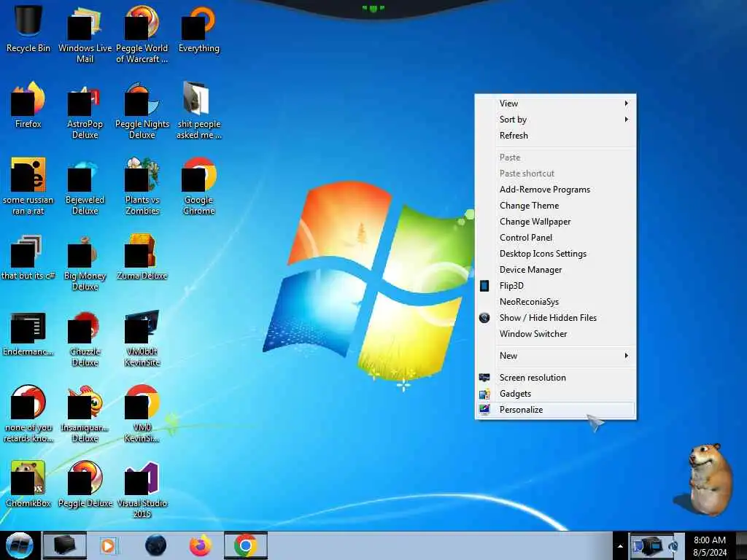Select the ChomikBox desktop icon
The width and height of the screenshot is (747, 560).
[28, 485]
